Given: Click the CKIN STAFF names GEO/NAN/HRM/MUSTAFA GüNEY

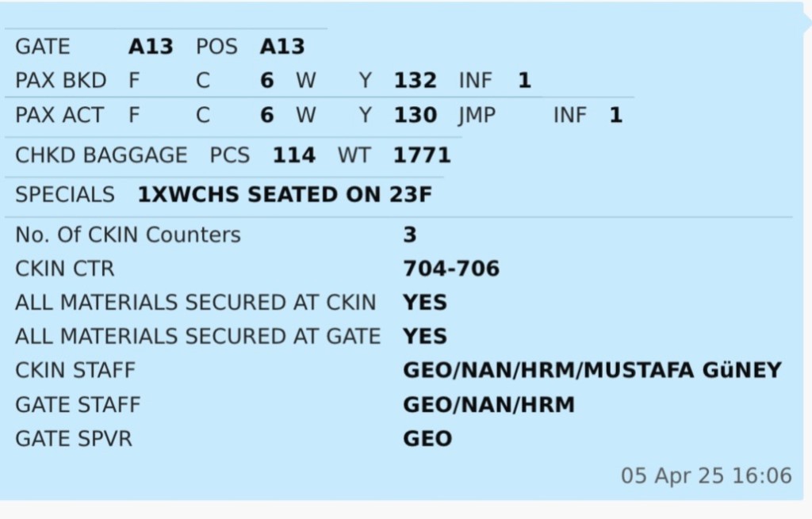Looking at the screenshot, I should [592, 370].
